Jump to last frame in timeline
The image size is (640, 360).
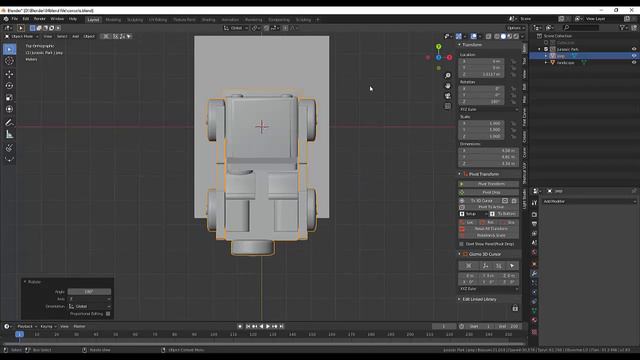coord(281,327)
